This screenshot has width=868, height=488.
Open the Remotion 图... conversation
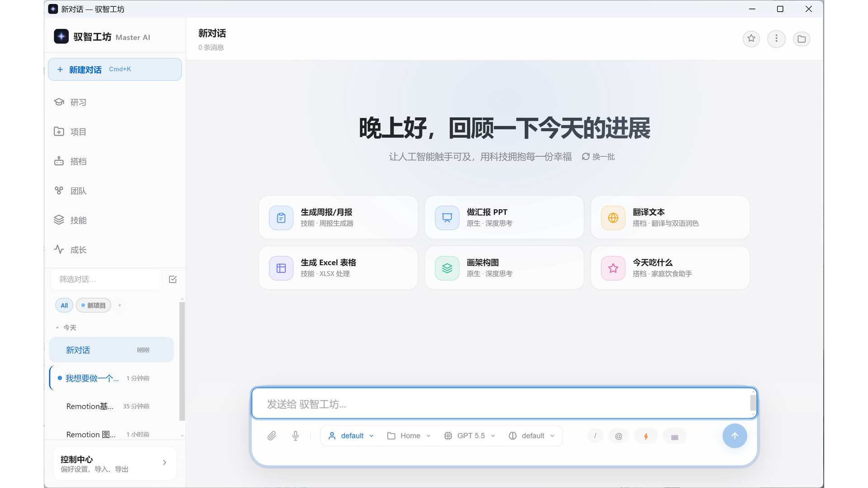[111, 434]
